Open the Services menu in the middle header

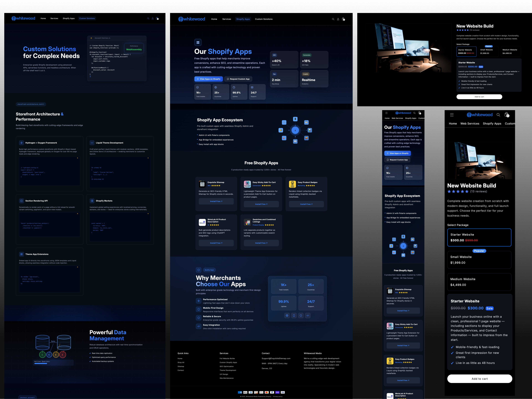pyautogui.click(x=227, y=19)
